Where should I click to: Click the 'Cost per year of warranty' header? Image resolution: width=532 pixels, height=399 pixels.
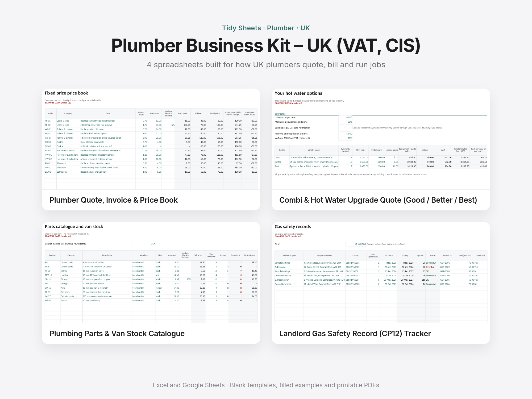[478, 150]
